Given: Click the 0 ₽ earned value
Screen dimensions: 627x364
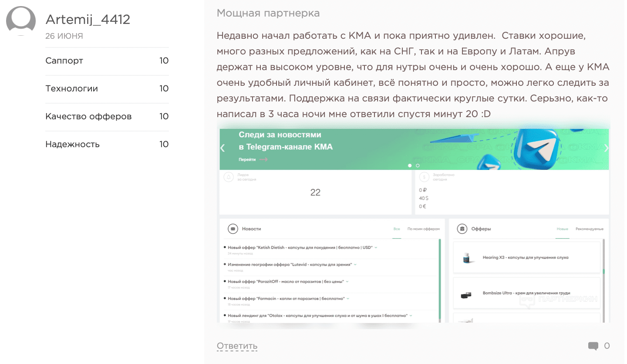Looking at the screenshot, I should [x=423, y=190].
